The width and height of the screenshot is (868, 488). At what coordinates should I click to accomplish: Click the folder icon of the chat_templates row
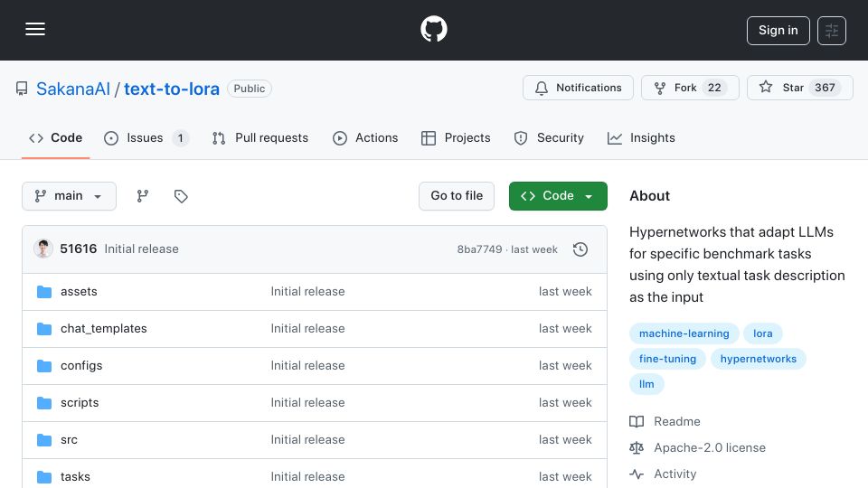43,329
